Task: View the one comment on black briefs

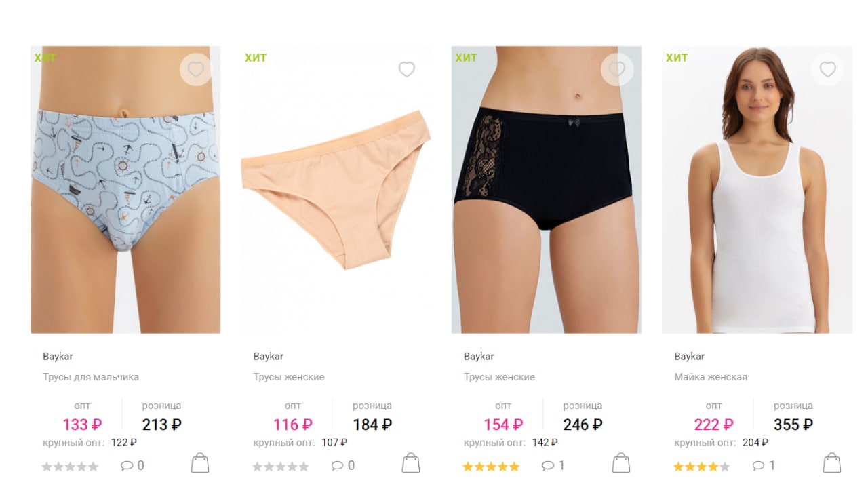Action: [553, 466]
